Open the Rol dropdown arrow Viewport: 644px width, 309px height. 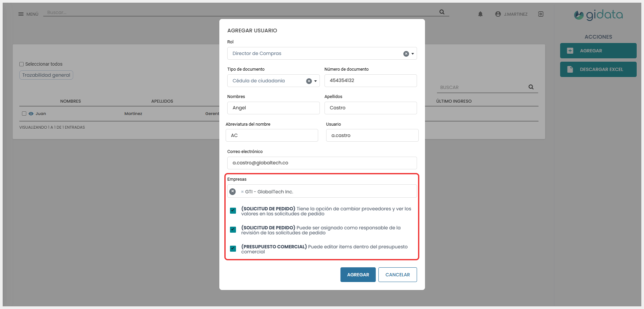click(413, 54)
